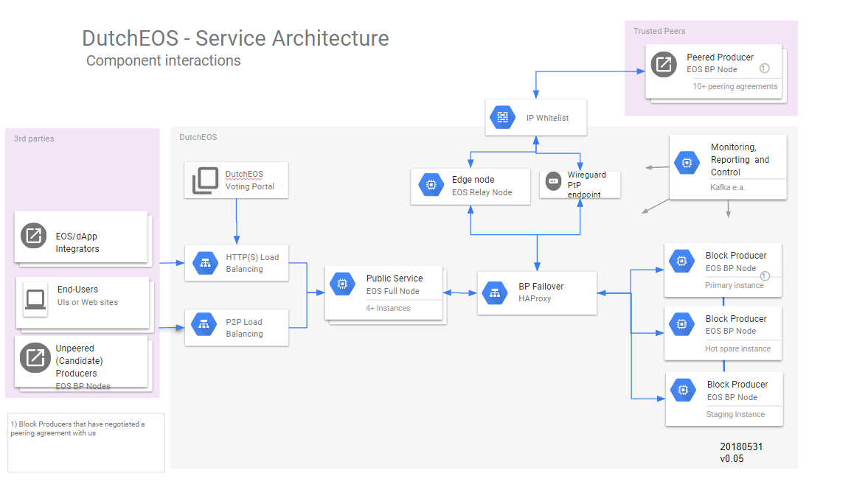Click the '10+ peering agreements' text
Viewport: 868px width, 487px height.
coord(735,86)
